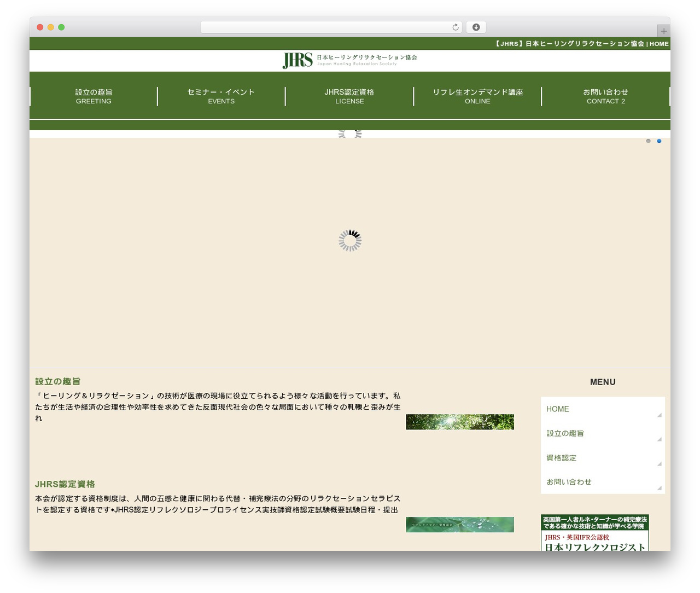Viewport: 700px width, 593px height.
Task: Select 設立の趣旨 in the sidebar MENU
Action: pos(603,433)
